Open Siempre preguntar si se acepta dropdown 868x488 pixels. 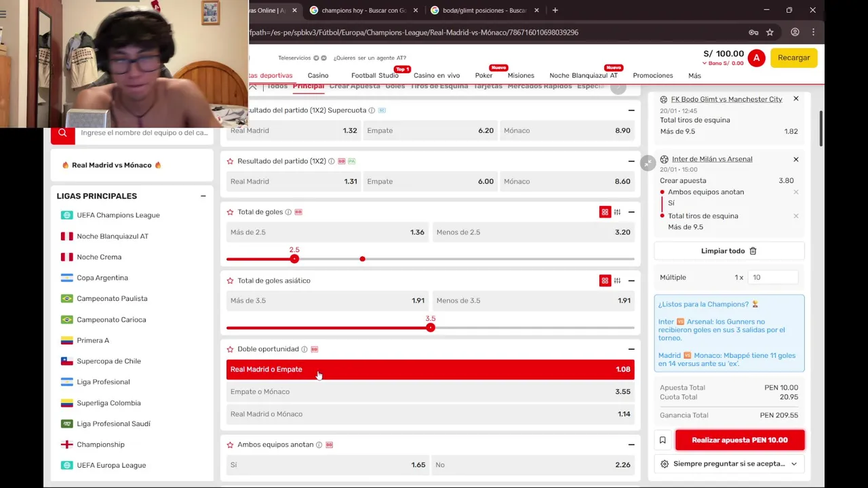pyautogui.click(x=730, y=464)
